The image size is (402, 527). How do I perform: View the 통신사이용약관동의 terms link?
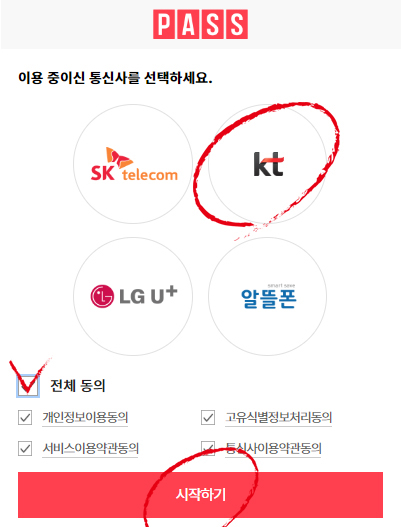tap(273, 448)
